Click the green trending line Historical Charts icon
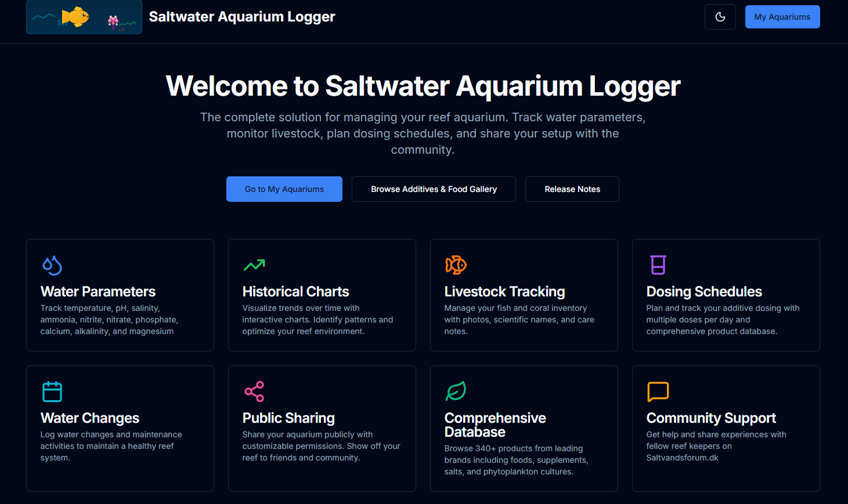This screenshot has height=504, width=848. click(x=254, y=265)
